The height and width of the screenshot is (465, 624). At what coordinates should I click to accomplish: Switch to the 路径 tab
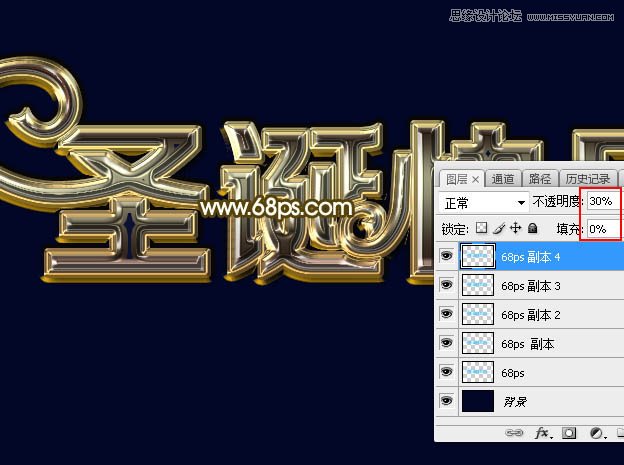(540, 179)
